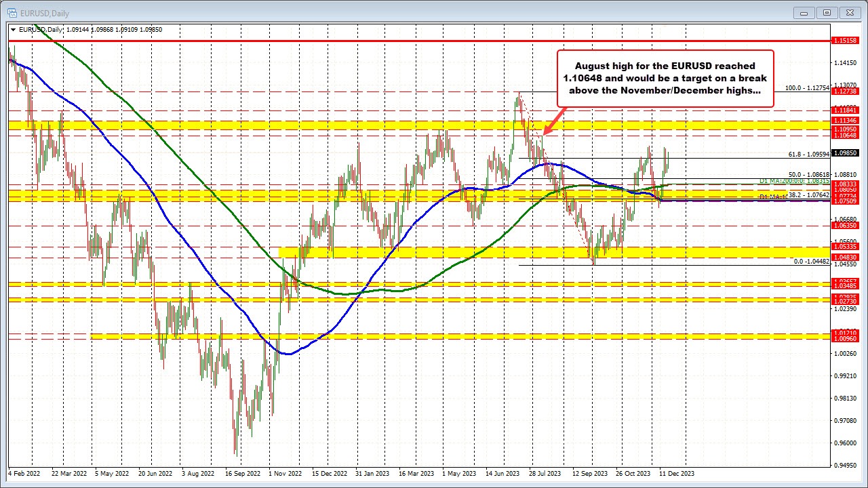This screenshot has width=868, height=488.
Task: Select the purple D1 MA:100 line
Action: [746, 201]
